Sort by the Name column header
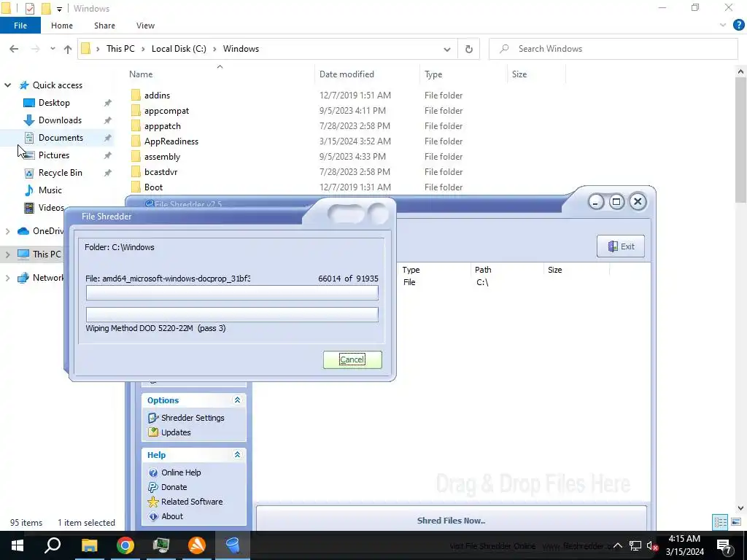The image size is (747, 560). click(x=141, y=74)
